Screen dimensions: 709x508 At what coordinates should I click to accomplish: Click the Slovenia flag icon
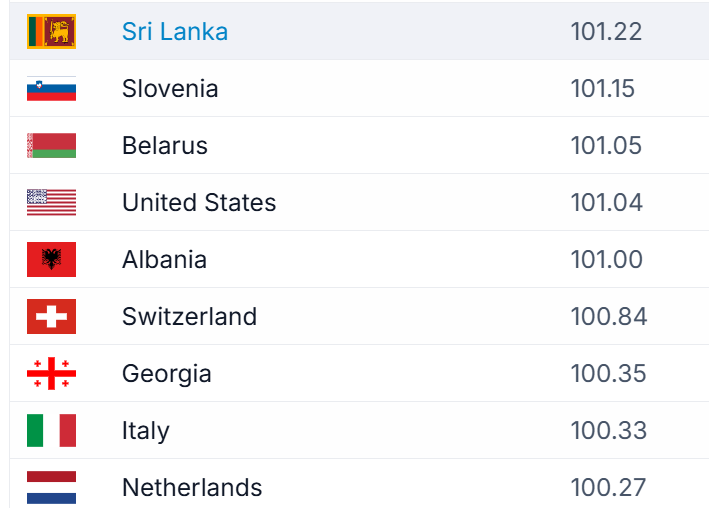(x=51, y=89)
